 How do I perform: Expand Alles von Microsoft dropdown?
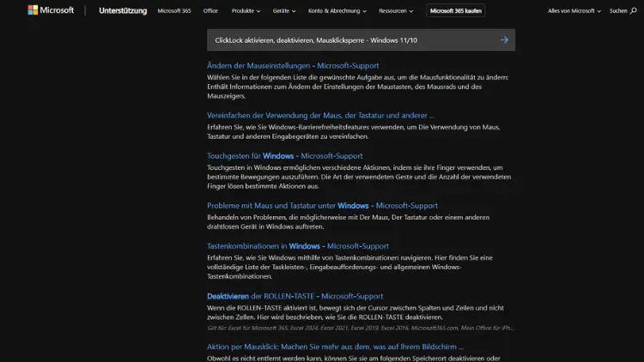(x=574, y=10)
